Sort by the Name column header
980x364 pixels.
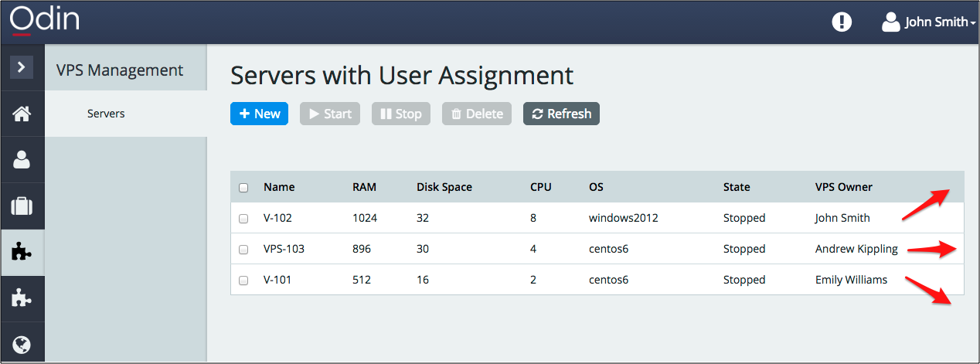(x=279, y=187)
